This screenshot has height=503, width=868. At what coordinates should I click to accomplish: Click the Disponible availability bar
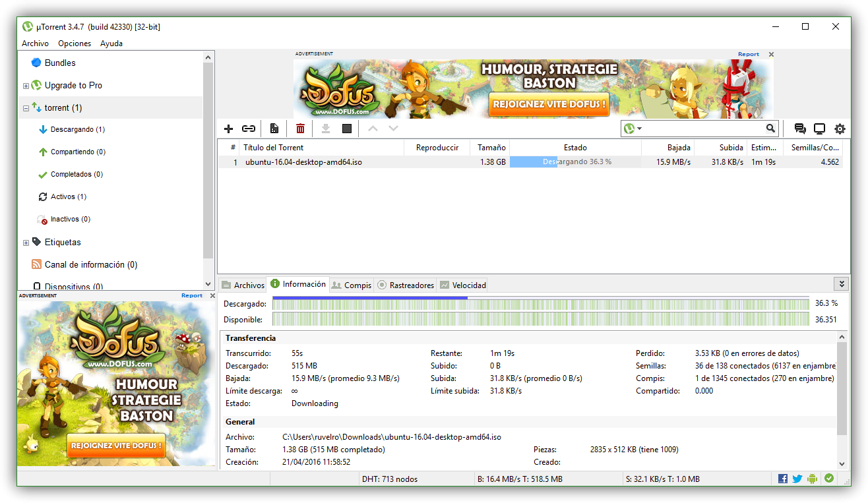click(541, 319)
